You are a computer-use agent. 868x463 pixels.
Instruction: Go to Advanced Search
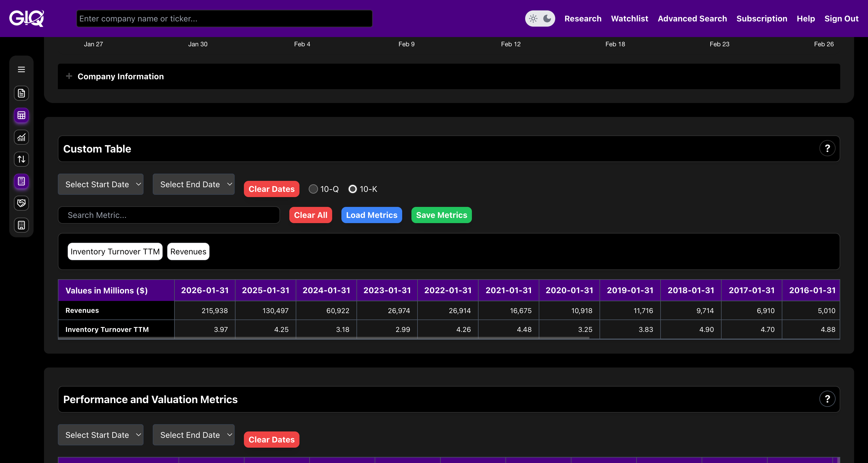692,19
